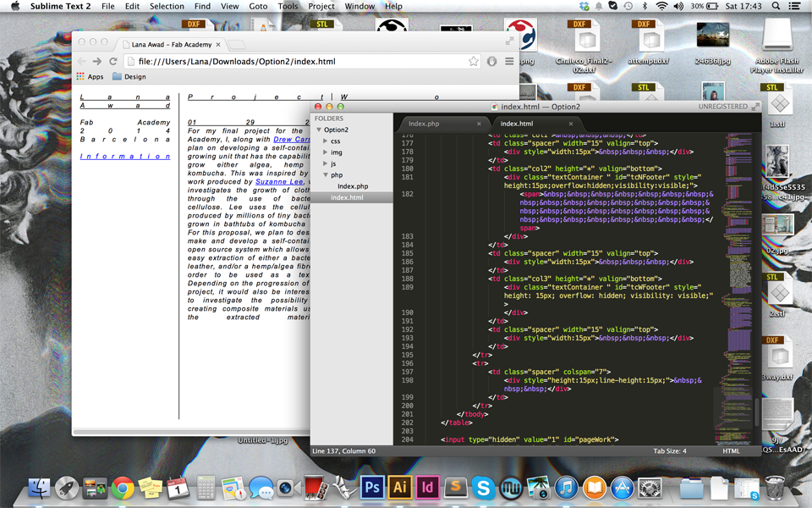Open the Apps shortcut in the bookmarks bar

[91, 77]
